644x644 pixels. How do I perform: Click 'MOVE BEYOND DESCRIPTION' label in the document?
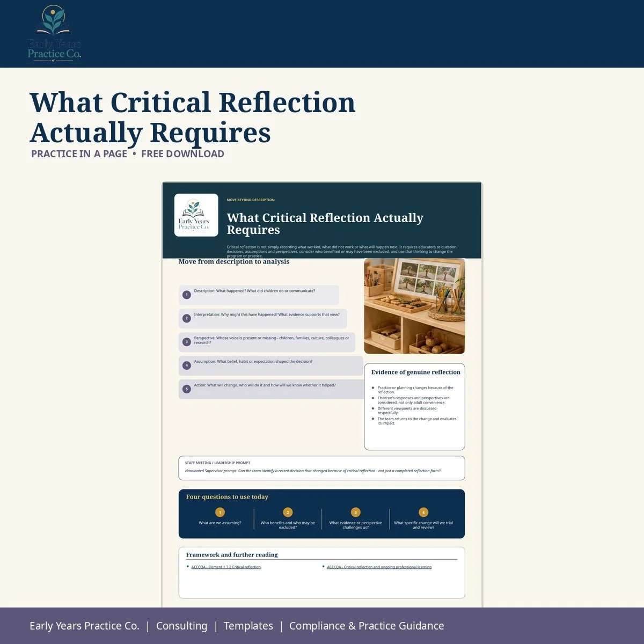coord(251,200)
